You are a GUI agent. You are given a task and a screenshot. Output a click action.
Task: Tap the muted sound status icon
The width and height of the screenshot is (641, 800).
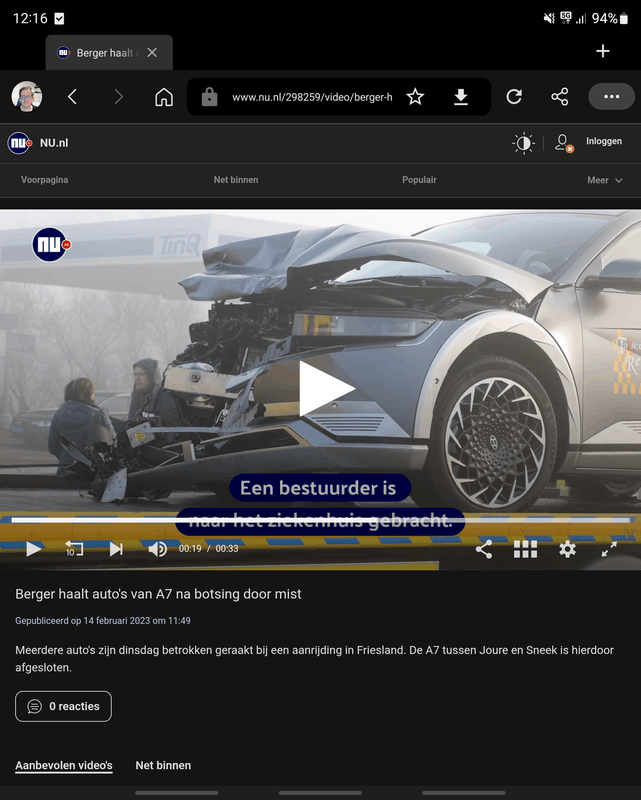(549, 18)
